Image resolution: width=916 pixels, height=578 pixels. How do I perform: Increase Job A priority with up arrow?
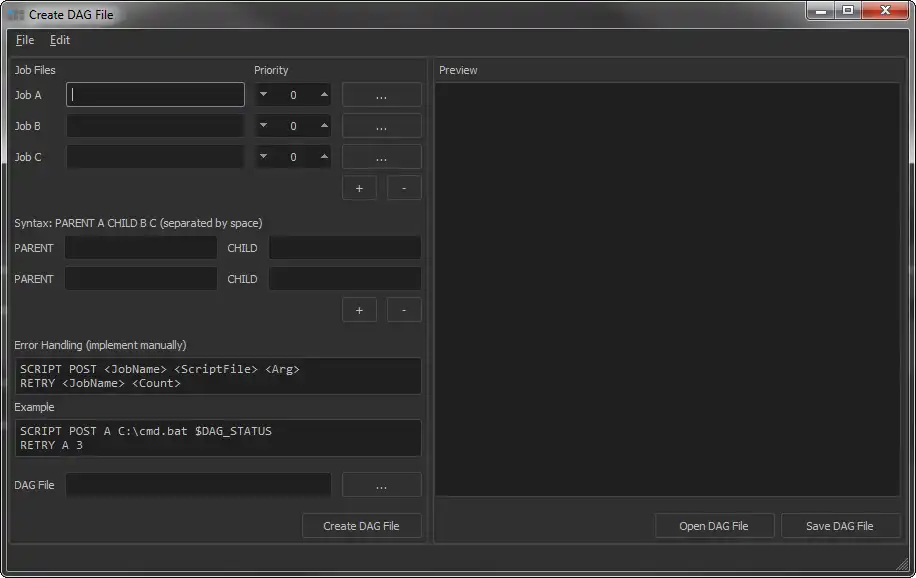(x=324, y=95)
